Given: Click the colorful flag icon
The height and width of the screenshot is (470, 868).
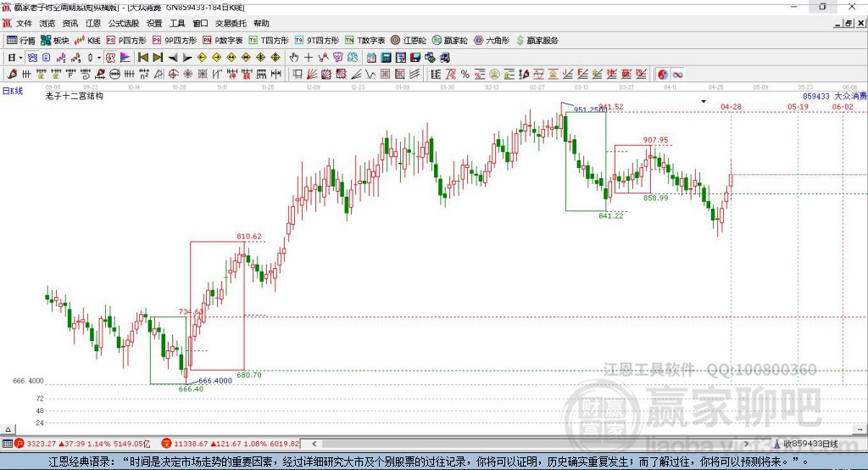Looking at the screenshot, I should [125, 57].
